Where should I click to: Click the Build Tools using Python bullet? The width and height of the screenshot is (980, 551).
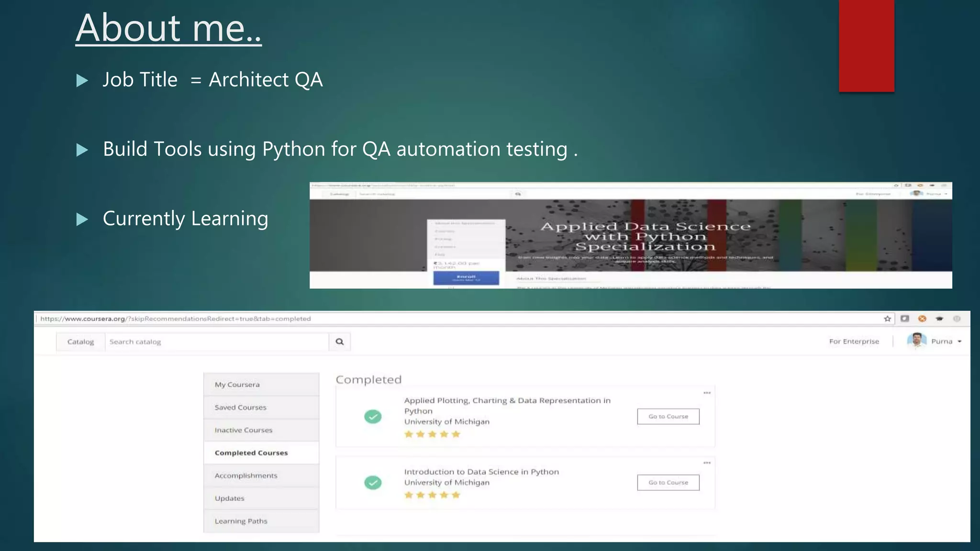340,149
